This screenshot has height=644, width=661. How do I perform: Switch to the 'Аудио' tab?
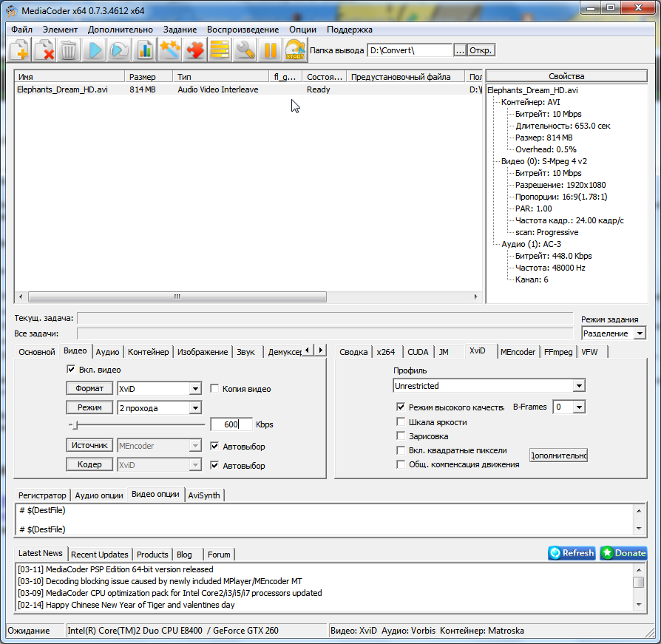(x=107, y=352)
